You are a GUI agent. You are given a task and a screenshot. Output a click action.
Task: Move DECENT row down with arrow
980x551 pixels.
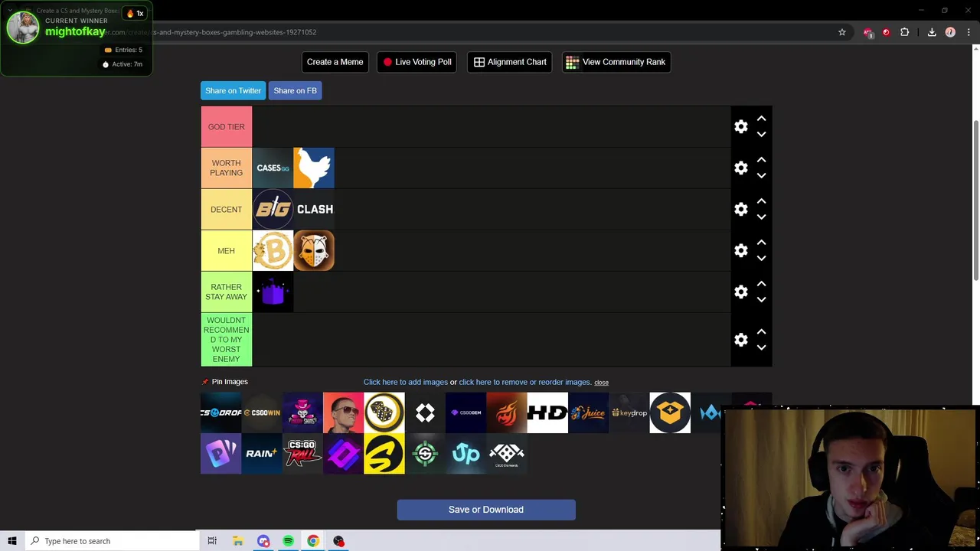pyautogui.click(x=761, y=217)
